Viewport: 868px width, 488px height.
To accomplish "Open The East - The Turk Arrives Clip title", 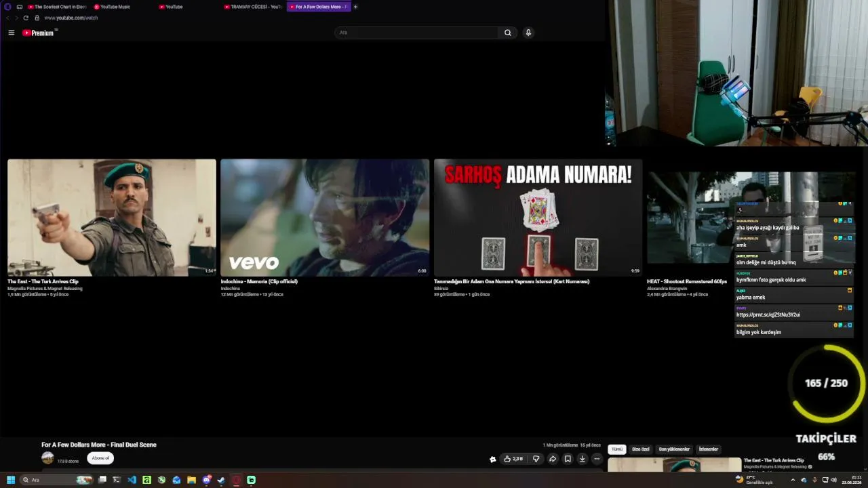I will point(43,281).
